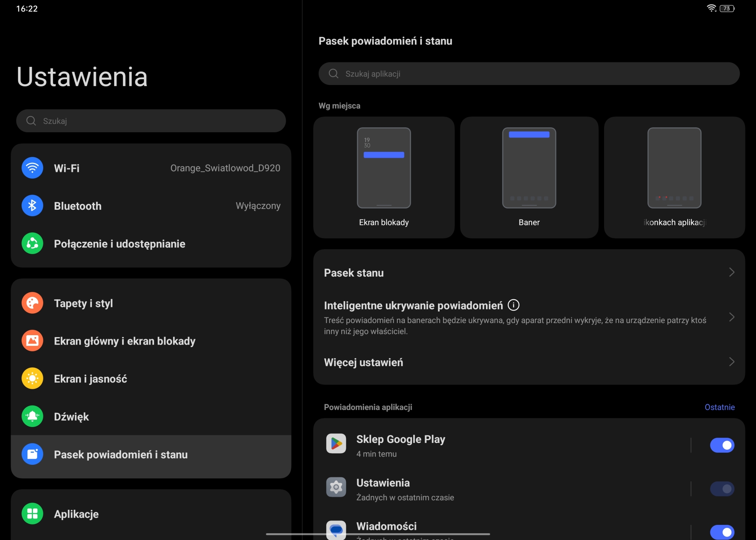Select Ekran główny i ekran blokady
The image size is (756, 540).
tap(124, 341)
